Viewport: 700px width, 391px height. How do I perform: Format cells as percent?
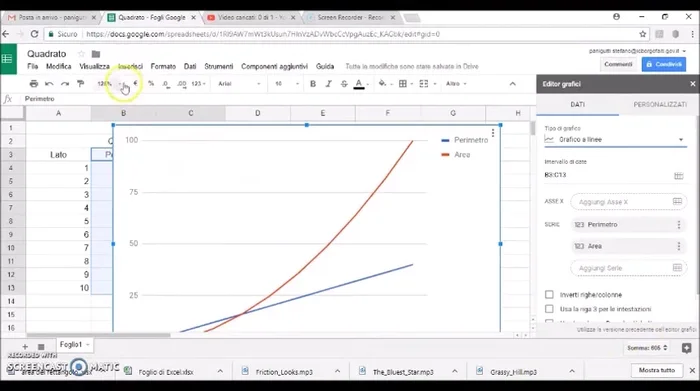point(151,83)
